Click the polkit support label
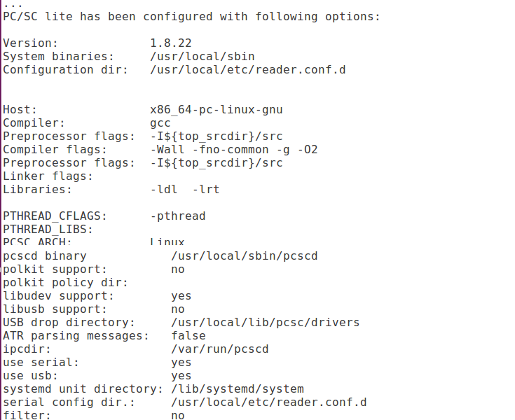This screenshot has width=515, height=420. [55, 269]
